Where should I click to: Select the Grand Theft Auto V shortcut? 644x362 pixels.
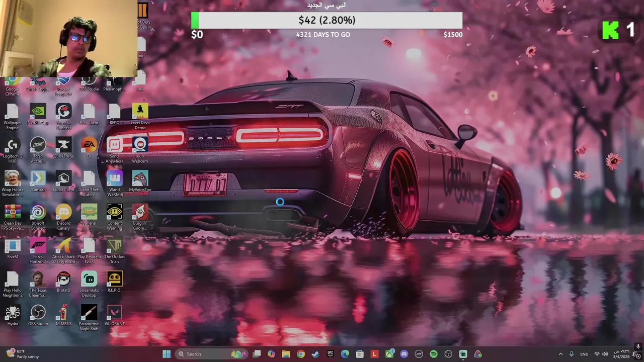pyautogui.click(x=89, y=184)
